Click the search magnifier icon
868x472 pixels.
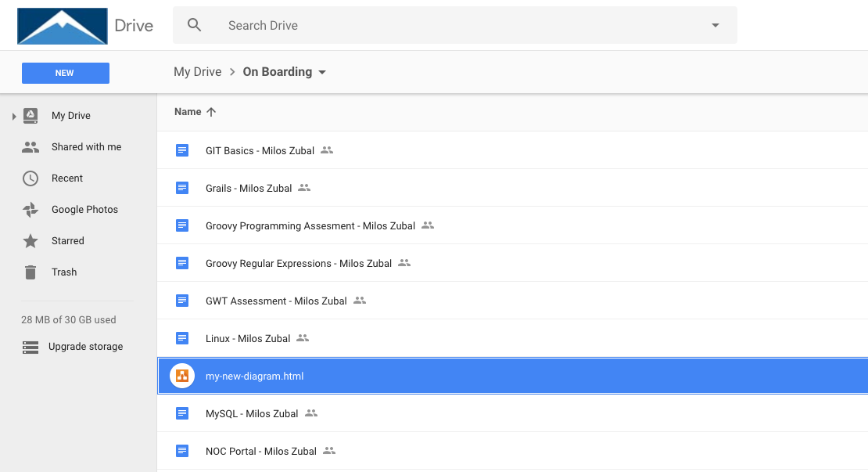click(195, 25)
